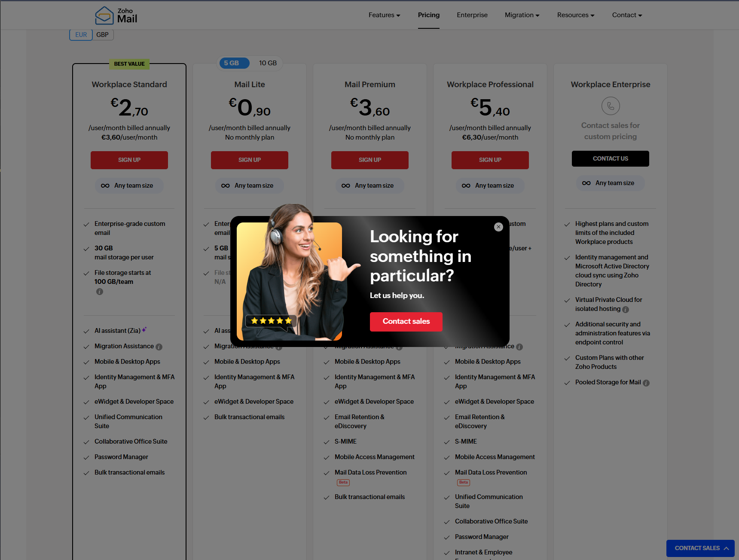The width and height of the screenshot is (739, 560).
Task: Expand the Contact dropdown menu
Action: point(627,15)
